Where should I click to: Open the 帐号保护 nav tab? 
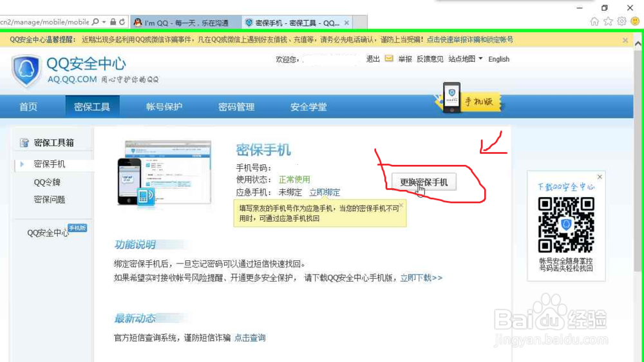pyautogui.click(x=164, y=107)
